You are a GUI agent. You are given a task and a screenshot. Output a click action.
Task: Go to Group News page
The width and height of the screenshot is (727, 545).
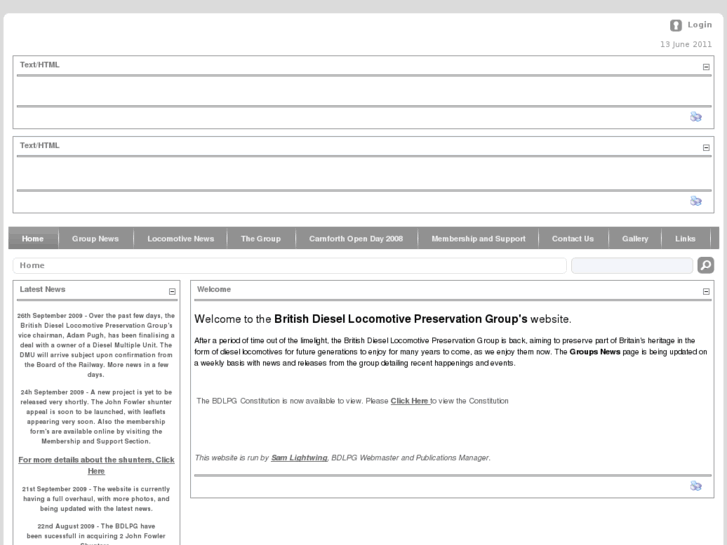point(96,238)
